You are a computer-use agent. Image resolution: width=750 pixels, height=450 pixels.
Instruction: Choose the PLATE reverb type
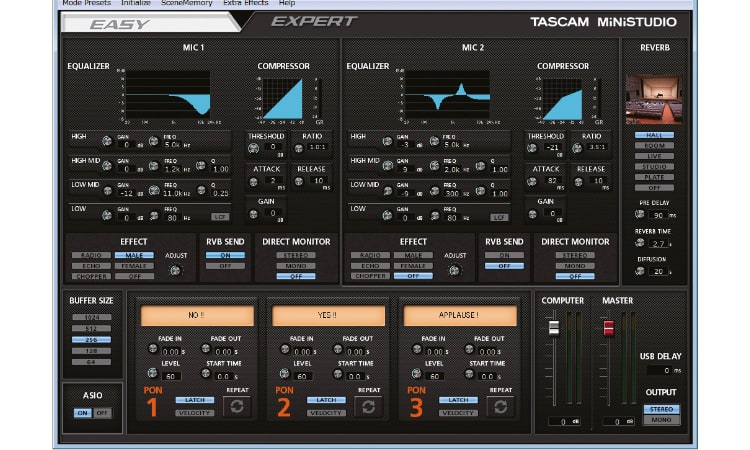654,177
